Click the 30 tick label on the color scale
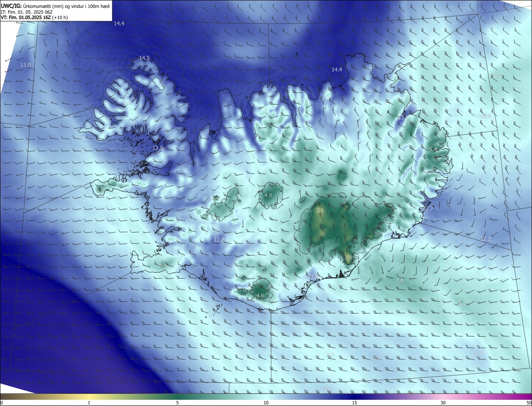The width and height of the screenshot is (532, 406). pos(443,403)
